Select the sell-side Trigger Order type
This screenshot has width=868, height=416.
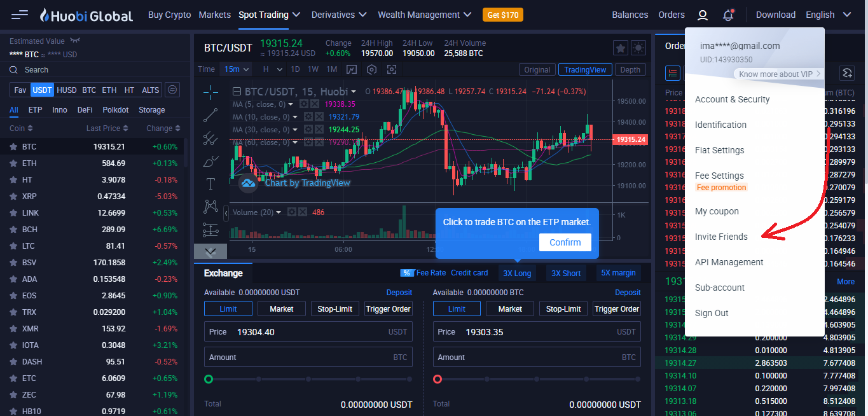[617, 309]
